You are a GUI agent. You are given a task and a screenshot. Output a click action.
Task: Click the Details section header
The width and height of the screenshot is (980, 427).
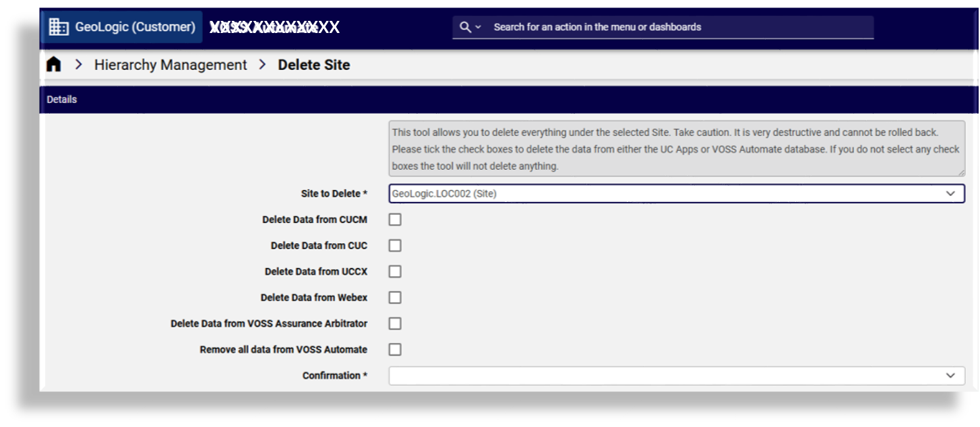(x=63, y=99)
